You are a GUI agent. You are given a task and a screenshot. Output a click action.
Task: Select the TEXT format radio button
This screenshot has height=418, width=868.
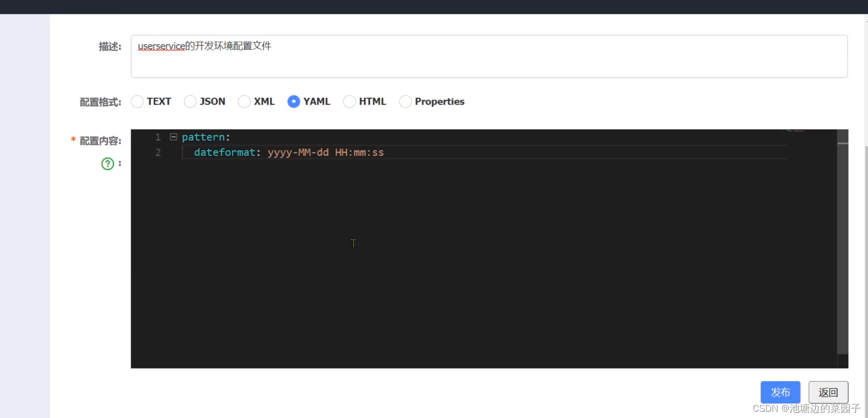pyautogui.click(x=137, y=101)
